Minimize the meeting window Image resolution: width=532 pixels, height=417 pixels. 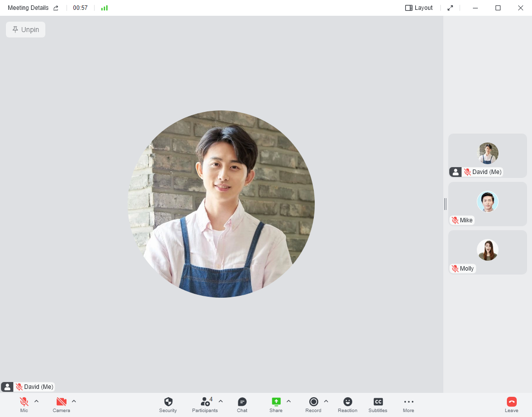475,8
